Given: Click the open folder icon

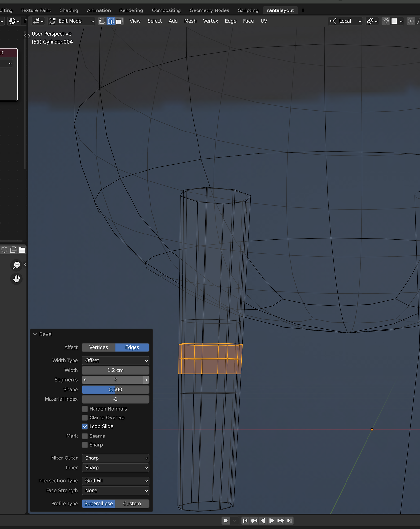Looking at the screenshot, I should pyautogui.click(x=22, y=250).
